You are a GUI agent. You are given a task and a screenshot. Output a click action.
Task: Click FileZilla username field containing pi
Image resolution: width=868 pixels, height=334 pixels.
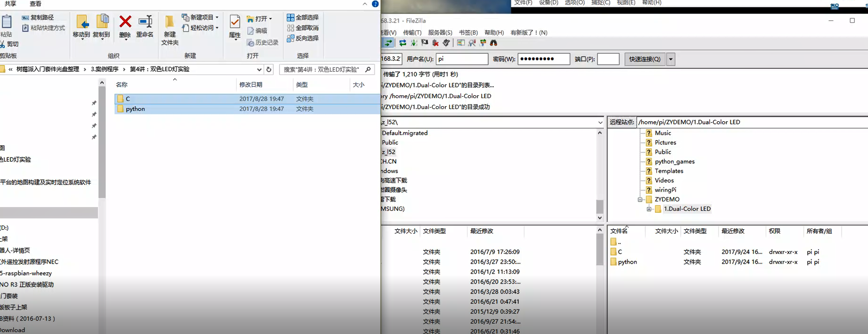pyautogui.click(x=462, y=59)
